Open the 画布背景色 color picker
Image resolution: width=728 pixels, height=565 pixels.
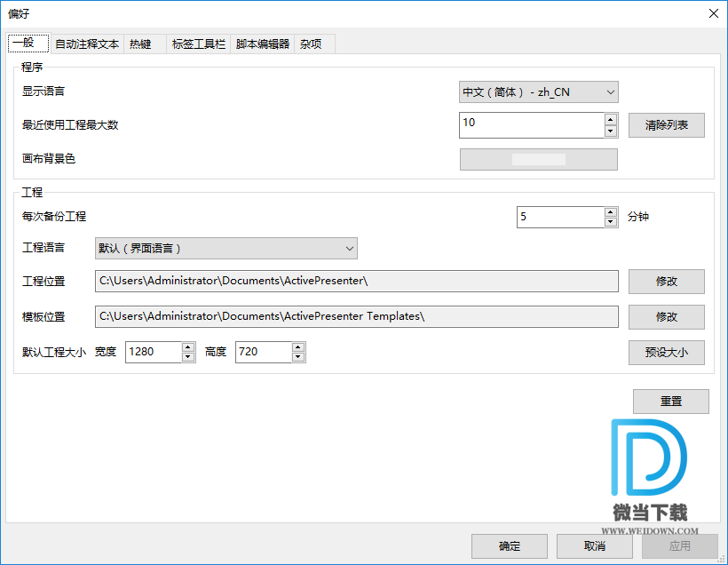coord(539,159)
